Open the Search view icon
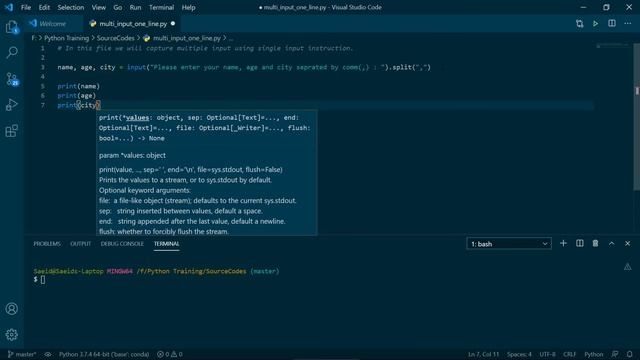The image size is (640, 360). pyautogui.click(x=12, y=52)
